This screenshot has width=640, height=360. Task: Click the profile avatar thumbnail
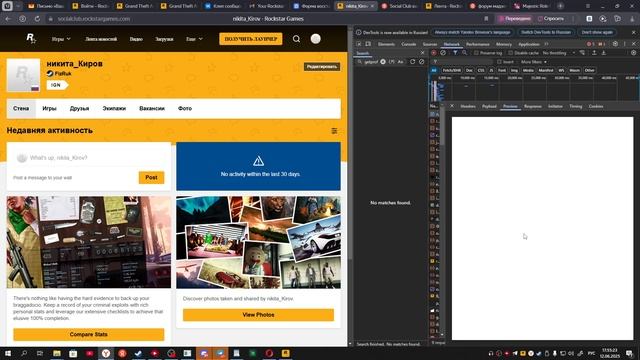(23, 75)
